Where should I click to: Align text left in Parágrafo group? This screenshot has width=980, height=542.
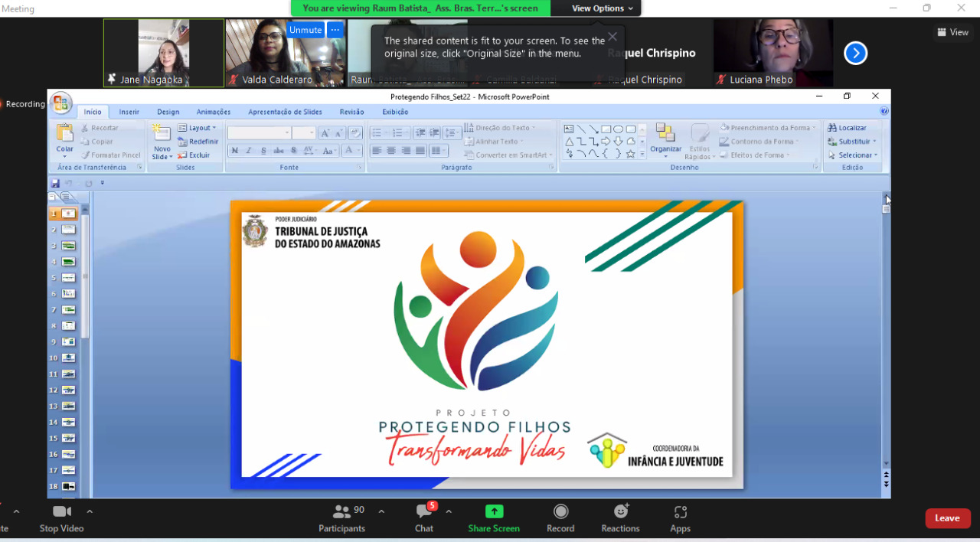[x=377, y=151]
